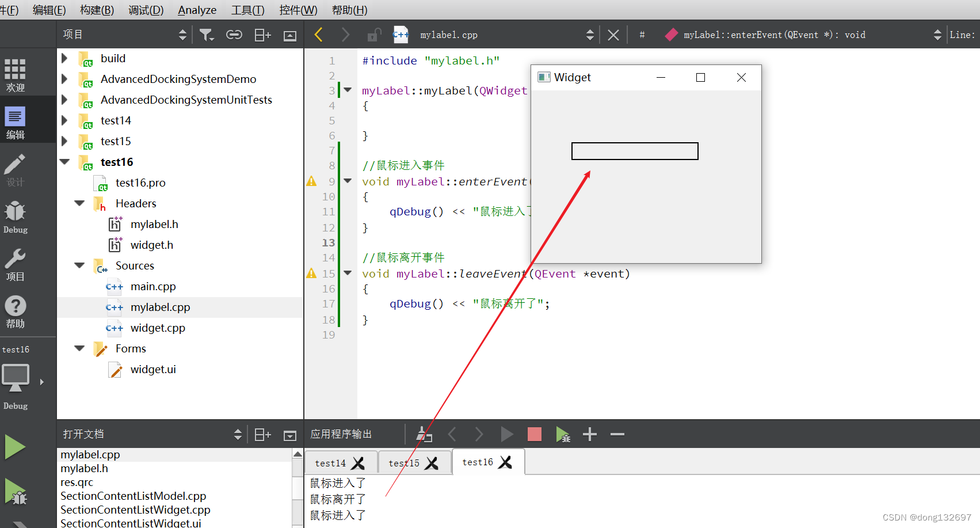Open the Welcome (欢迎) mode
The image size is (980, 528).
pos(16,75)
